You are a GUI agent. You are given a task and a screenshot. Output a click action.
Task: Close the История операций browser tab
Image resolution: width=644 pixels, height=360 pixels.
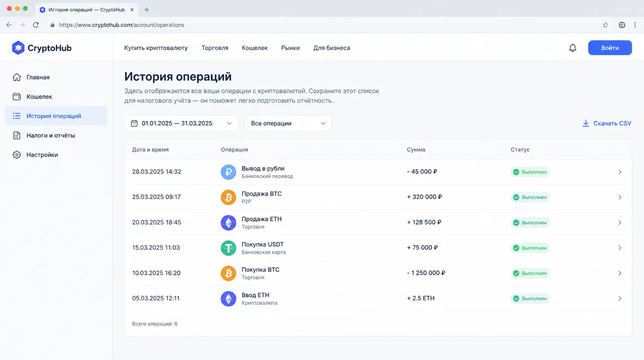132,10
